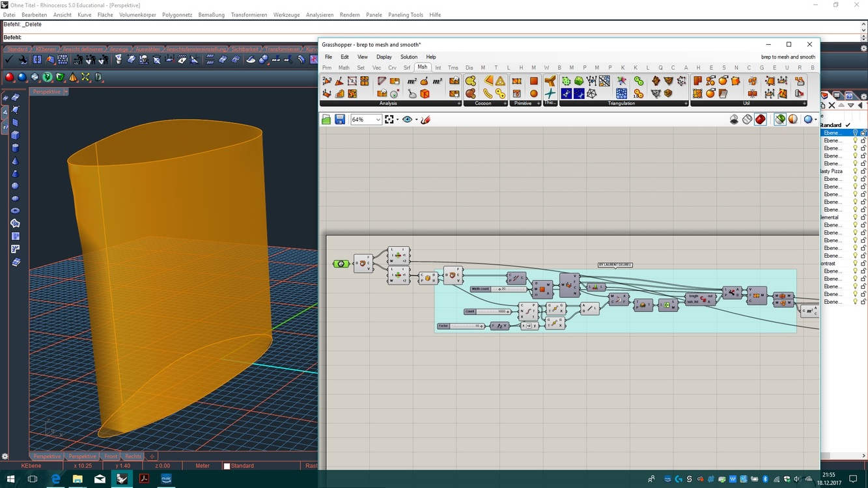Select the Rechts viewport tab at the bottom

133,455
